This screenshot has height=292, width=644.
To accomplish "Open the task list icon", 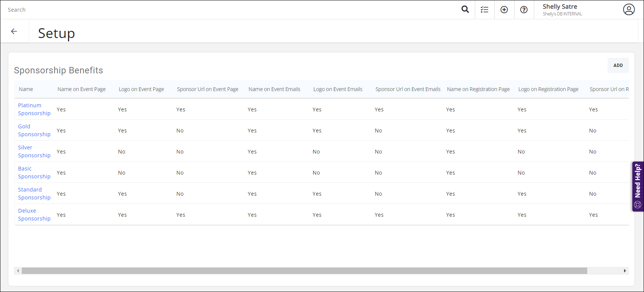I will click(485, 10).
